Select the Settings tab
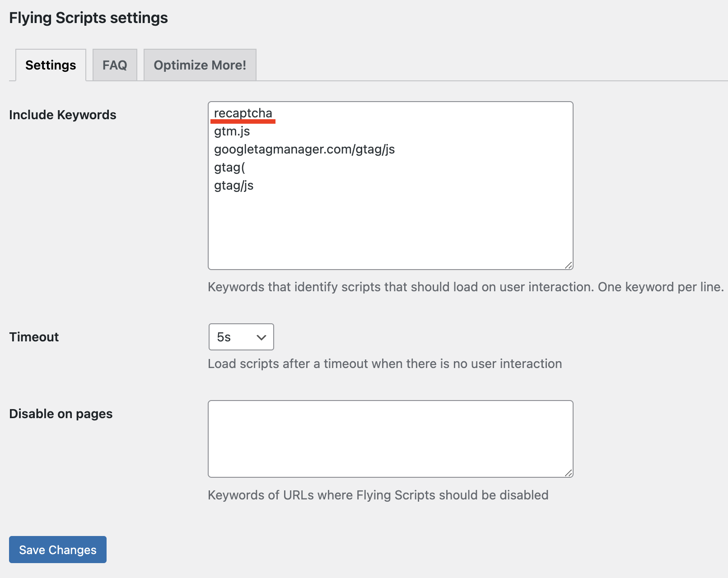 click(50, 65)
